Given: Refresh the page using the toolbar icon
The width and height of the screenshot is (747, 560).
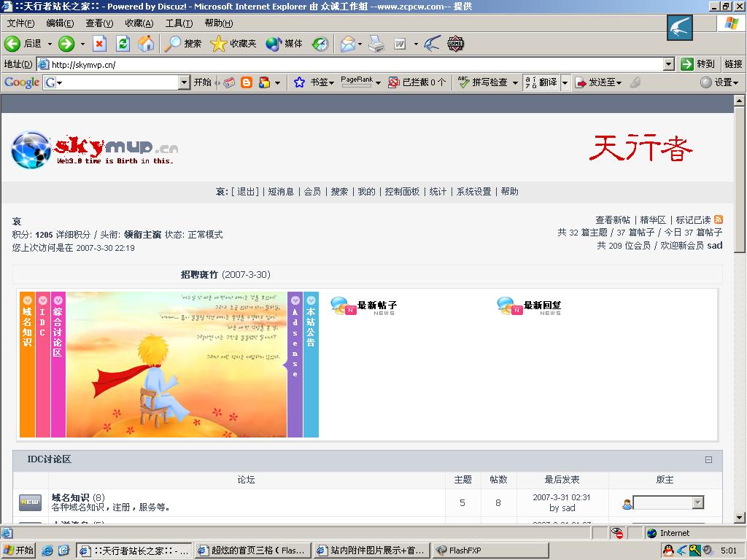Looking at the screenshot, I should point(123,44).
